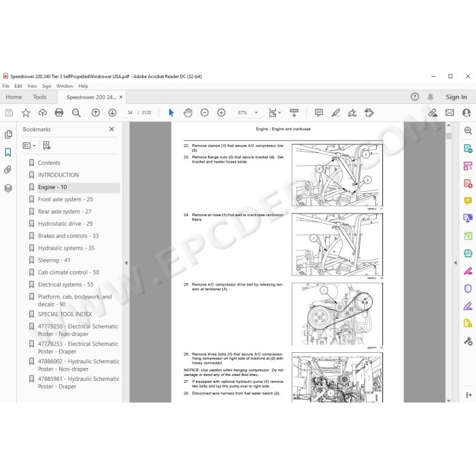The width and height of the screenshot is (476, 476).
Task: Click scrollbar down arrow in document
Action: pos(449,401)
